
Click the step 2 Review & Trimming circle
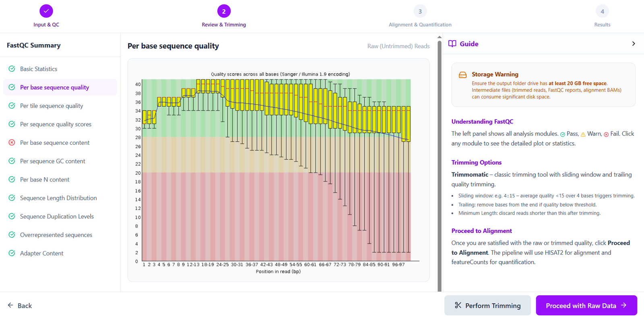(224, 11)
